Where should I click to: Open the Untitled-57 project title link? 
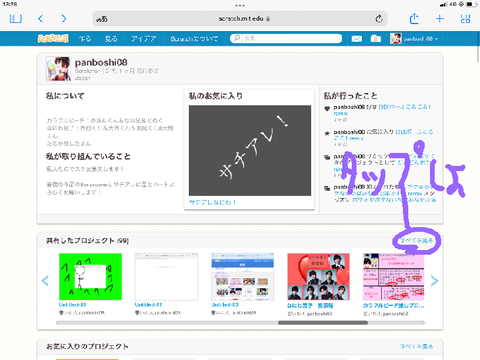(148, 305)
